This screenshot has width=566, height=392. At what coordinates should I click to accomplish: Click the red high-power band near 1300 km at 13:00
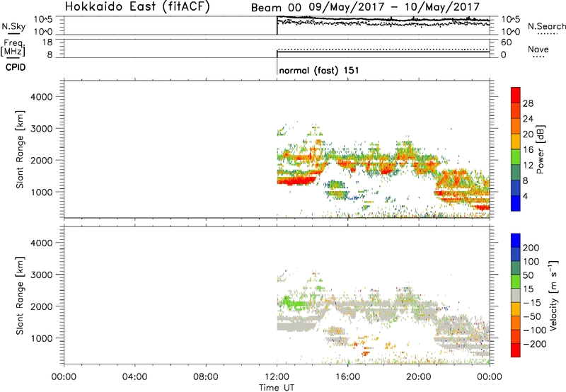coord(296,181)
